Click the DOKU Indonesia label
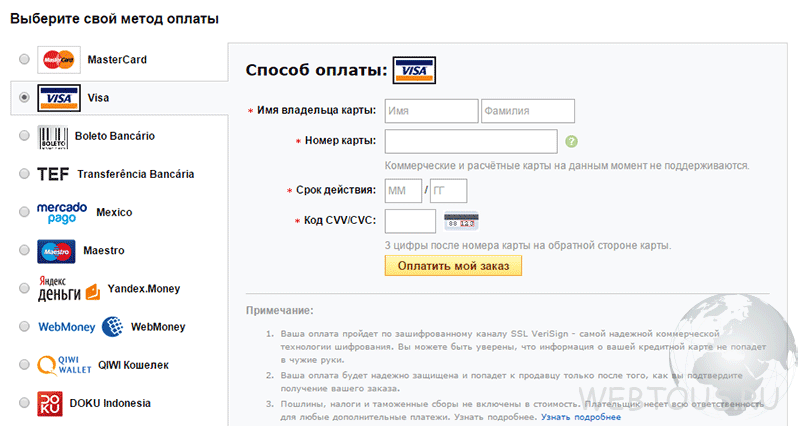Viewport: 800px width, 426px height. pyautogui.click(x=110, y=404)
